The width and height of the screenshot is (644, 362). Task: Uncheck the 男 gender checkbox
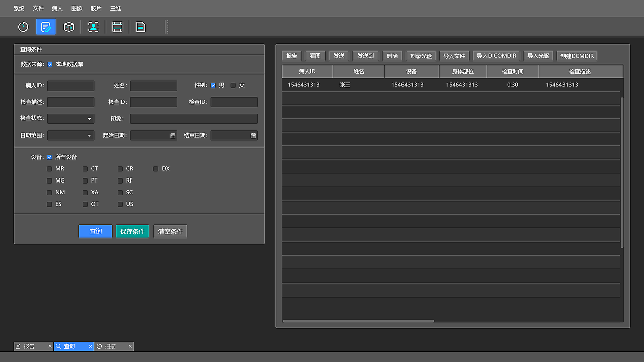click(x=213, y=85)
